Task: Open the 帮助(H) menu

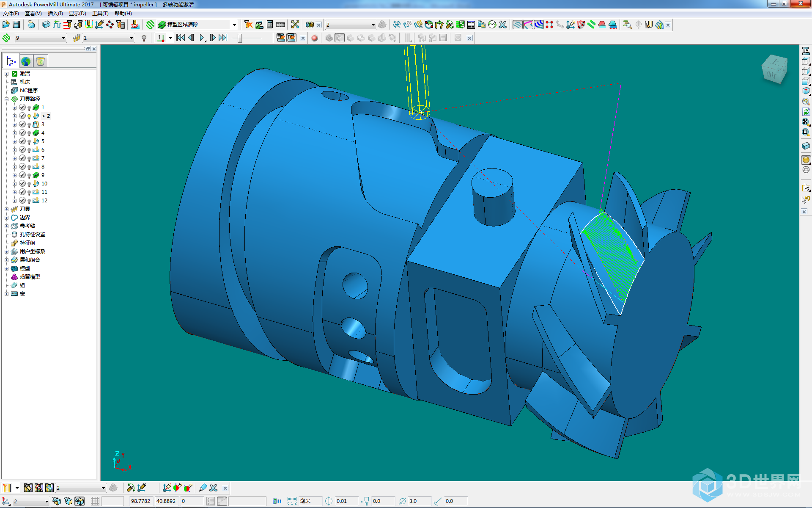Action: 123,14
